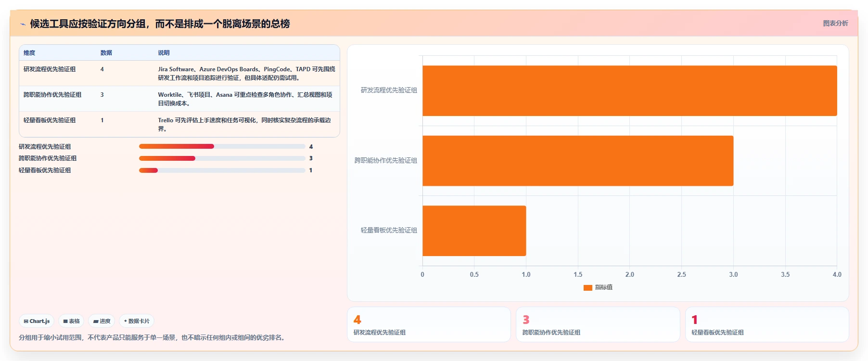Select the 进度 tag chip
The image size is (868, 361).
(102, 321)
